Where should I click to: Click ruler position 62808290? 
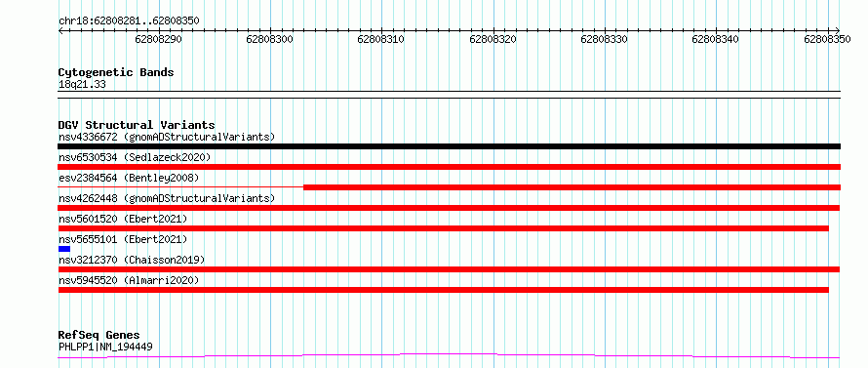tap(158, 39)
